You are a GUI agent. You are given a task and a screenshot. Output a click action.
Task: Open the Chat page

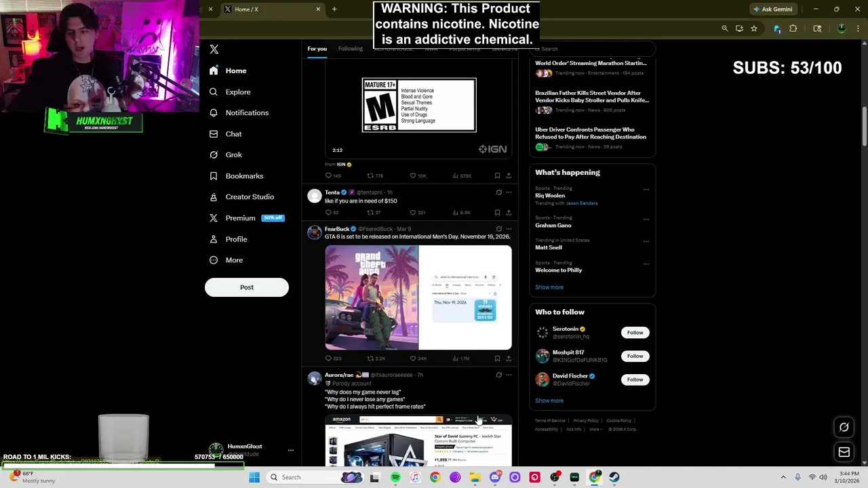click(x=226, y=134)
